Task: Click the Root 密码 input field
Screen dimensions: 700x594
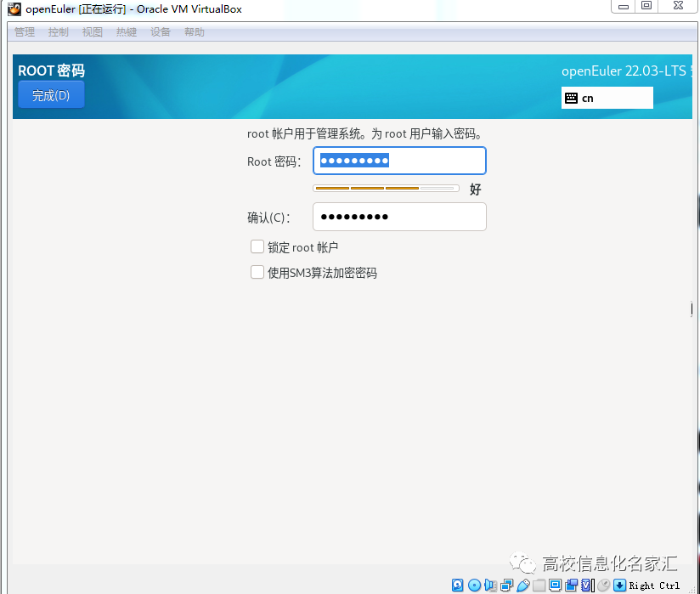Action: (x=399, y=161)
